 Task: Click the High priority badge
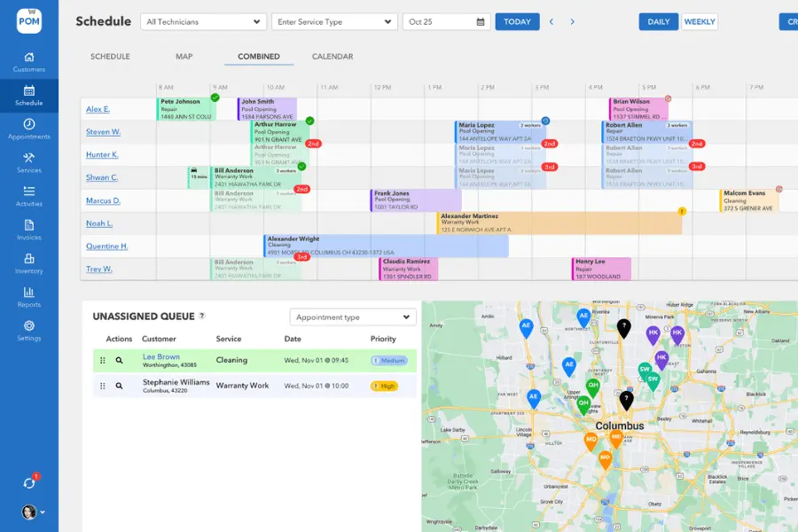(384, 386)
